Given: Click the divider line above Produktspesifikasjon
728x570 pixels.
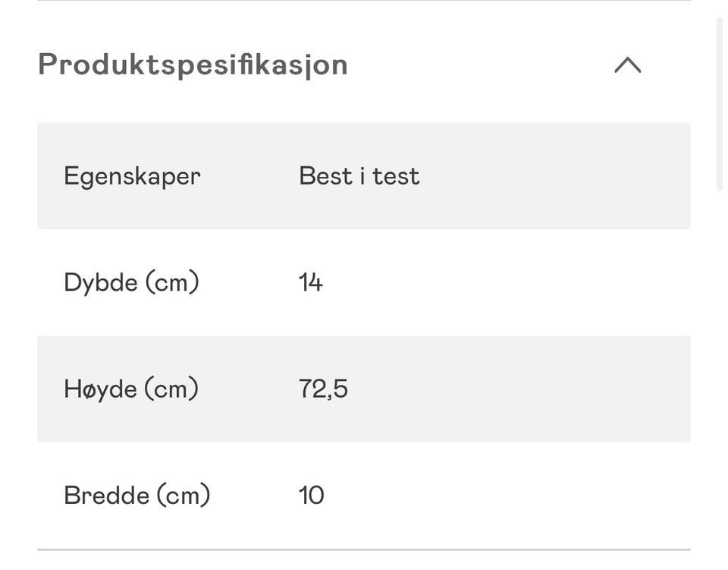Looking at the screenshot, I should coord(364,1).
